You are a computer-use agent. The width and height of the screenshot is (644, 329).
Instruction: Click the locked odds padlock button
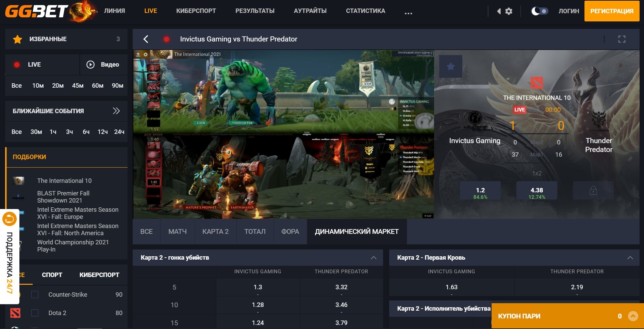pos(593,190)
